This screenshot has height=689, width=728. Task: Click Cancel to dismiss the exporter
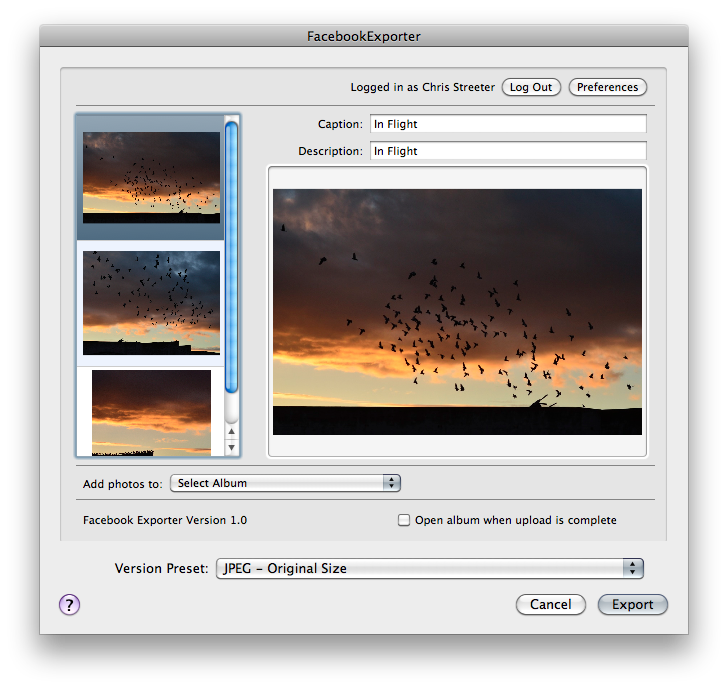pyautogui.click(x=551, y=604)
